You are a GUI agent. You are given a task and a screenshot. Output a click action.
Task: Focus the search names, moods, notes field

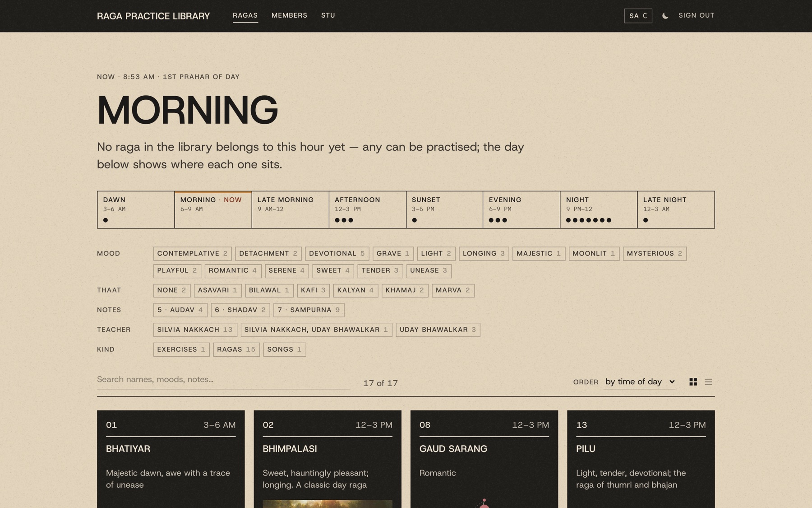223,380
